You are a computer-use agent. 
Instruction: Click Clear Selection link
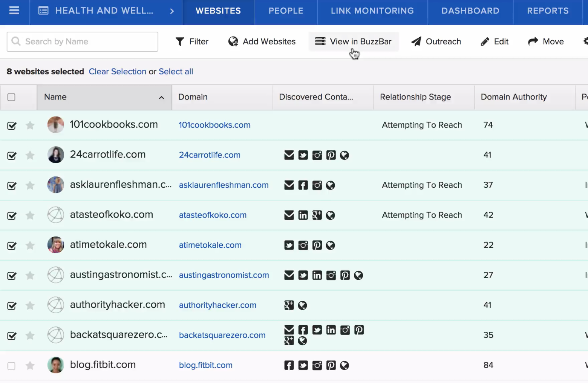click(x=118, y=72)
